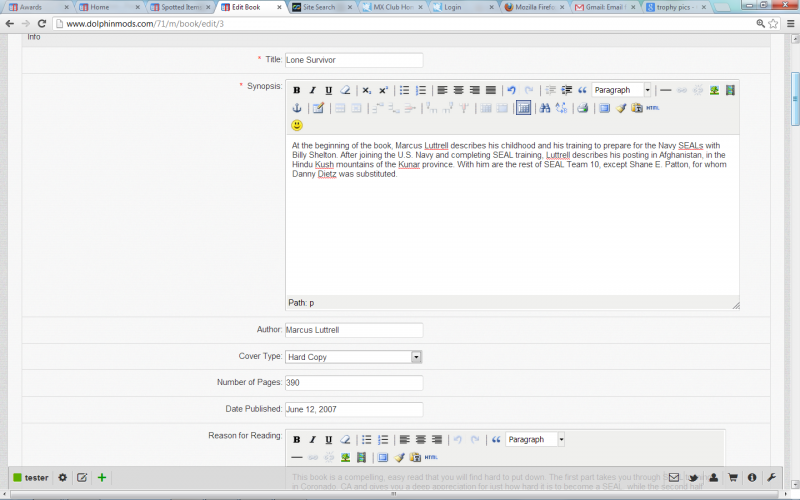Switch to the Login browser tab
800x500 pixels.
coord(464,7)
